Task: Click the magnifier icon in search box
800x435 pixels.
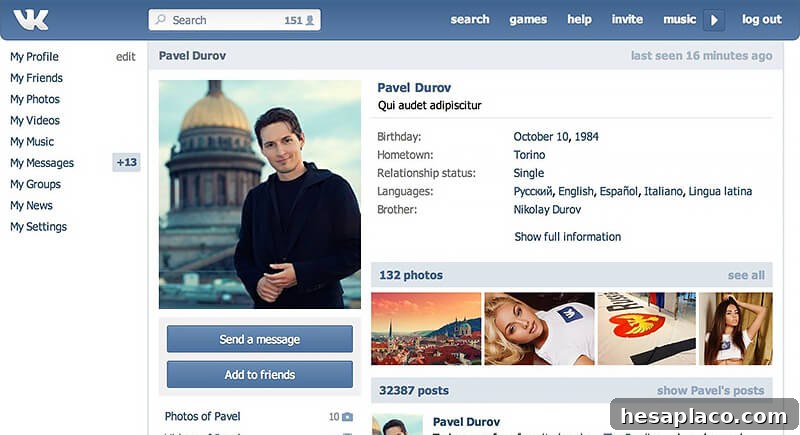Action: coord(160,19)
